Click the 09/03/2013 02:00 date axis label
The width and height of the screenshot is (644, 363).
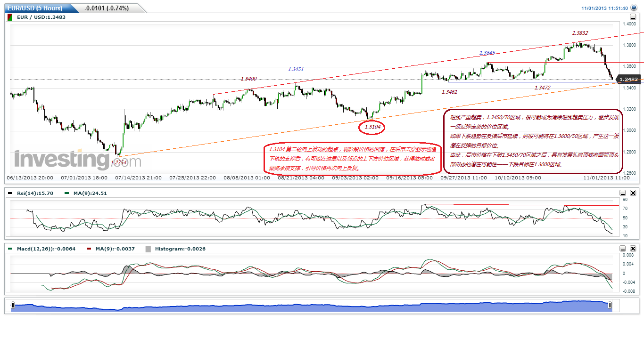click(x=355, y=178)
